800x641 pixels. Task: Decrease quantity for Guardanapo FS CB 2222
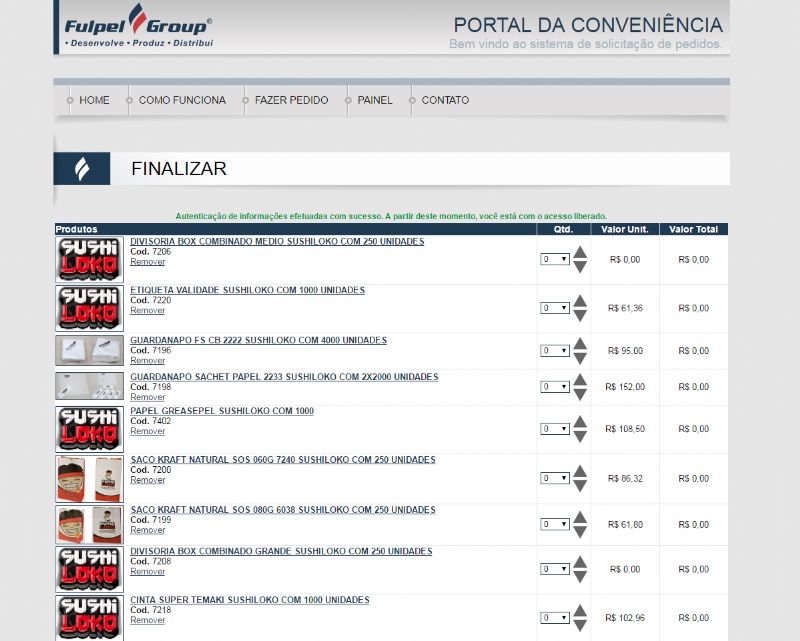click(x=580, y=358)
